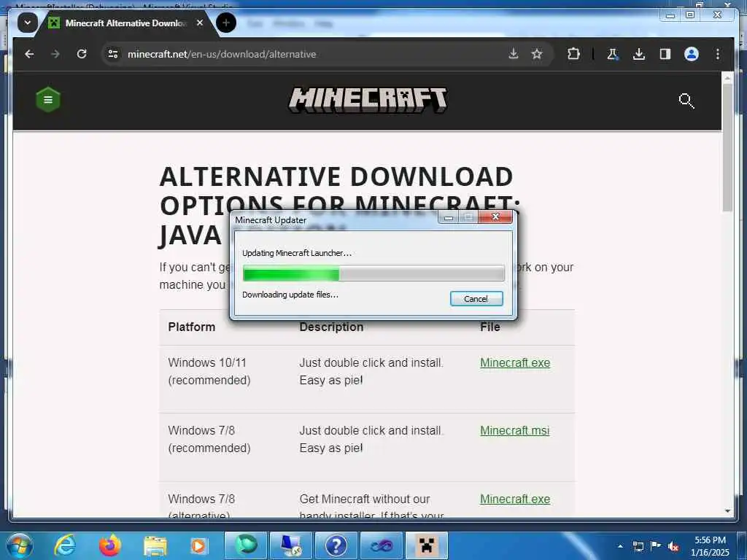Launch Firefox from the taskbar
This screenshot has width=747, height=560.
tap(110, 545)
